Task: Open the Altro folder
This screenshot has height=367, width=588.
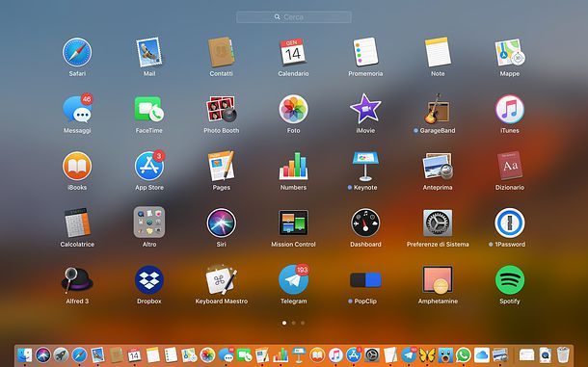Action: (148, 223)
